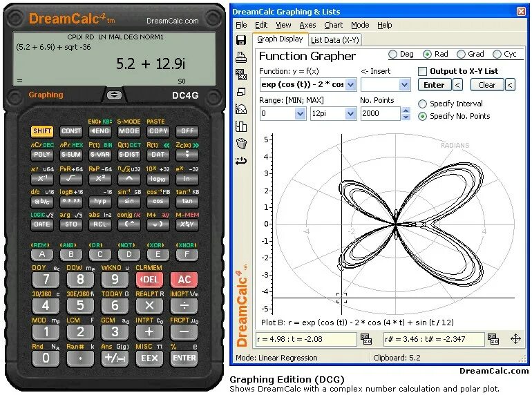Screen dimensions: 532x395
Task: Select Specify Interval radio button
Action: [x=422, y=104]
